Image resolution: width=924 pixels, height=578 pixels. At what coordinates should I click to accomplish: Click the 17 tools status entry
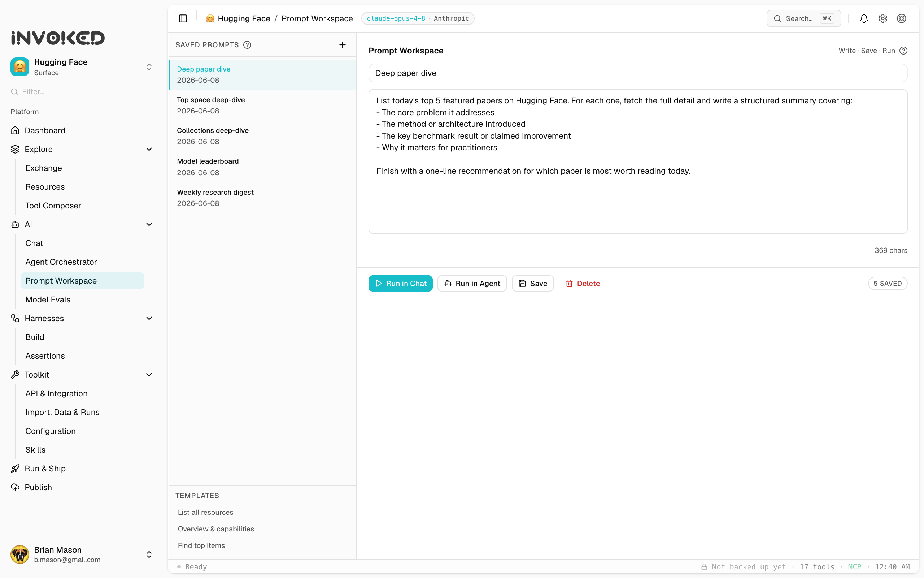pyautogui.click(x=817, y=567)
